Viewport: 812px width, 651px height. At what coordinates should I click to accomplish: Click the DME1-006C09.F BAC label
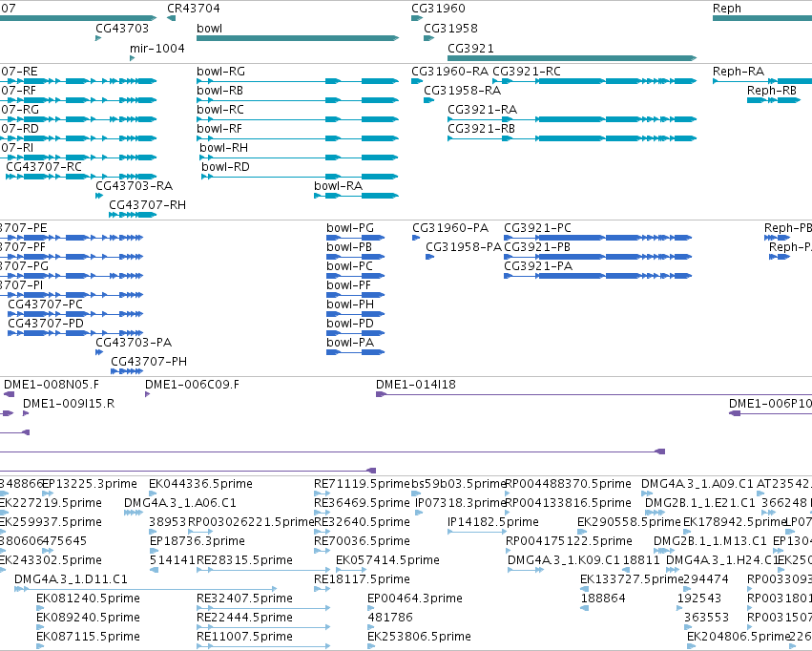click(x=192, y=385)
